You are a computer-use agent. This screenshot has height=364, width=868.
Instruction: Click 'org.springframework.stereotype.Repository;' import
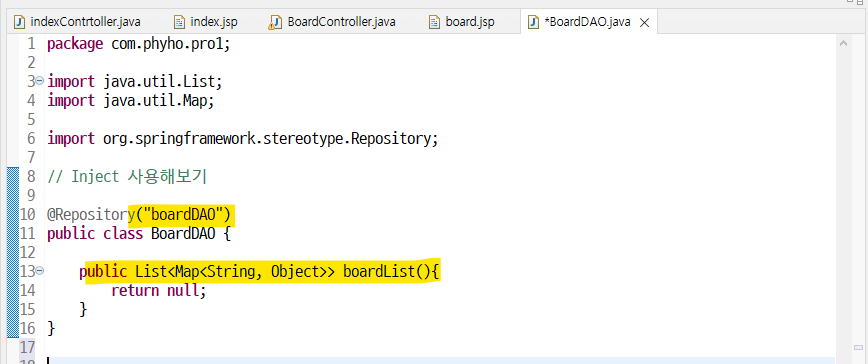click(x=271, y=139)
